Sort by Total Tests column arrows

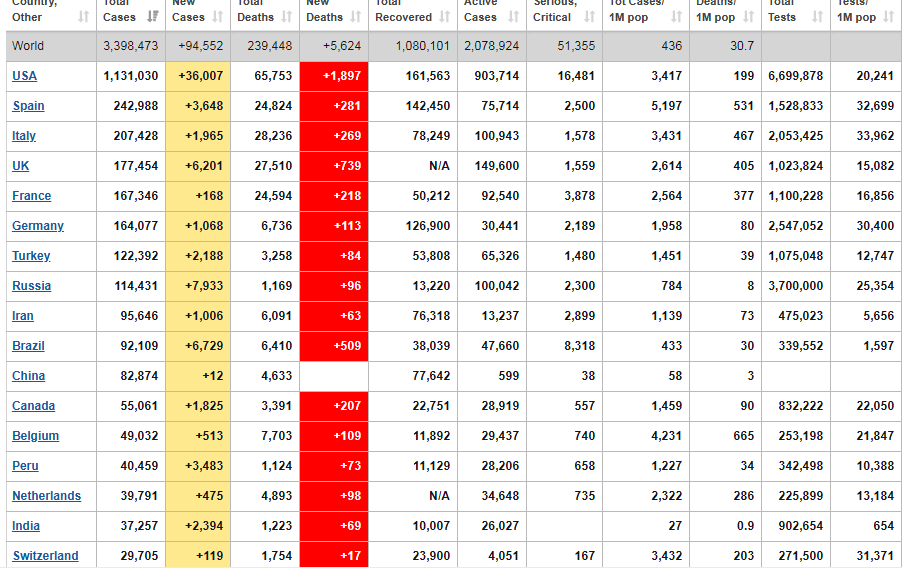817,17
